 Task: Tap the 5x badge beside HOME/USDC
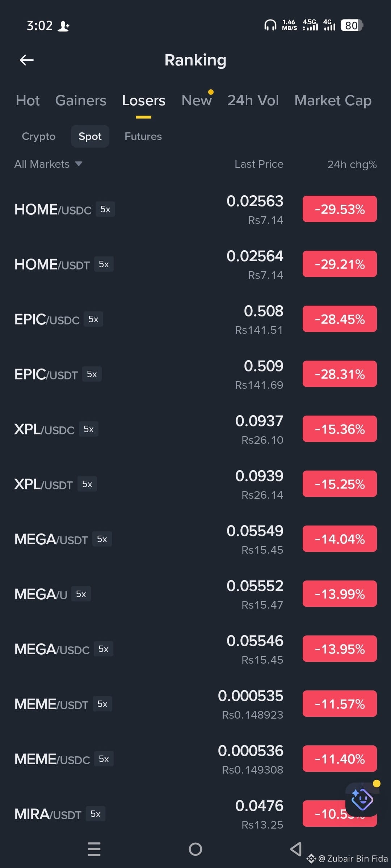[x=105, y=209]
